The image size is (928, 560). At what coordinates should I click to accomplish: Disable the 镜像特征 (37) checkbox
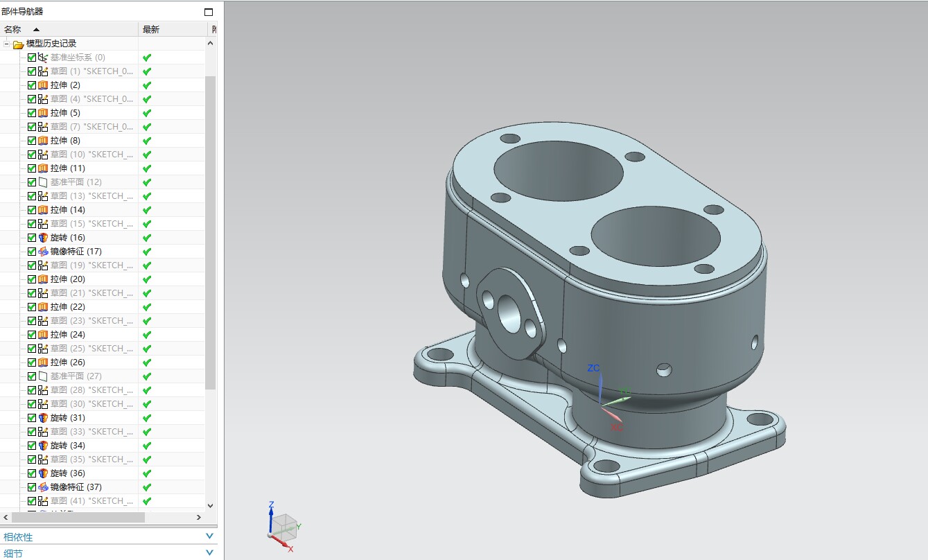click(x=32, y=487)
